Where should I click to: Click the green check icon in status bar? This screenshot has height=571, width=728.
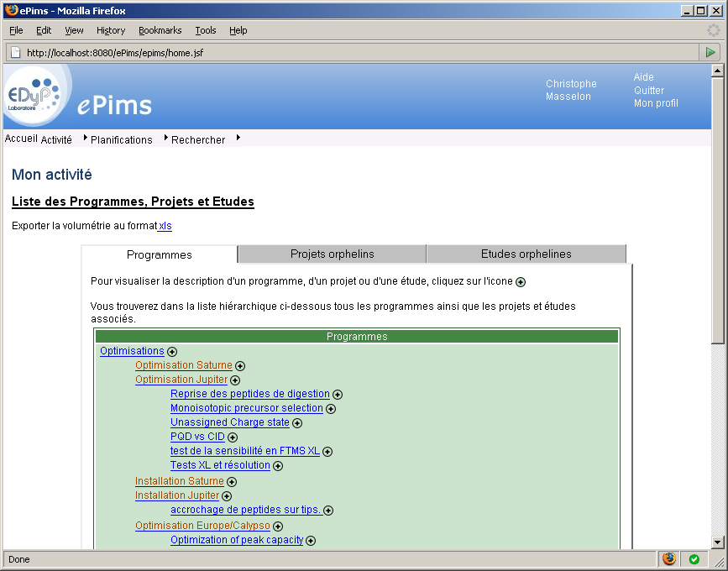pos(694,558)
